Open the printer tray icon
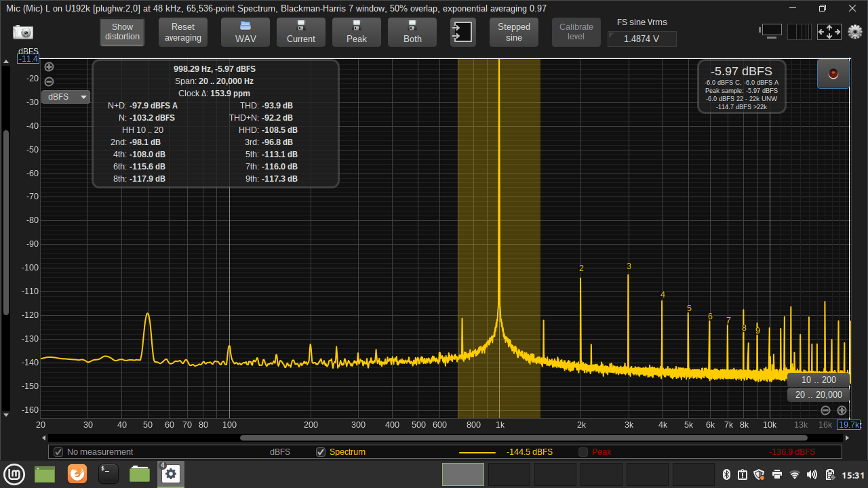 point(777,474)
